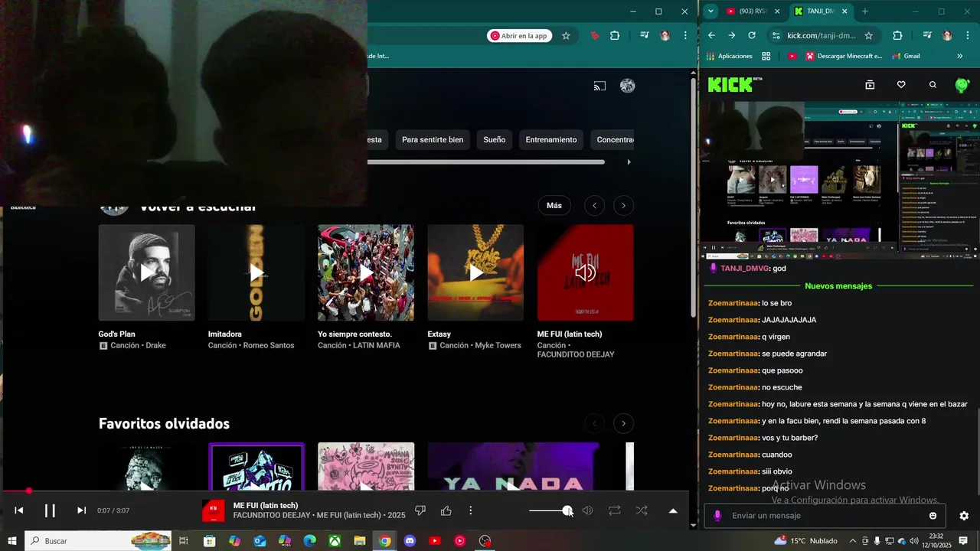Open Kick search magnifier icon
This screenshot has height=551, width=980.
point(933,85)
